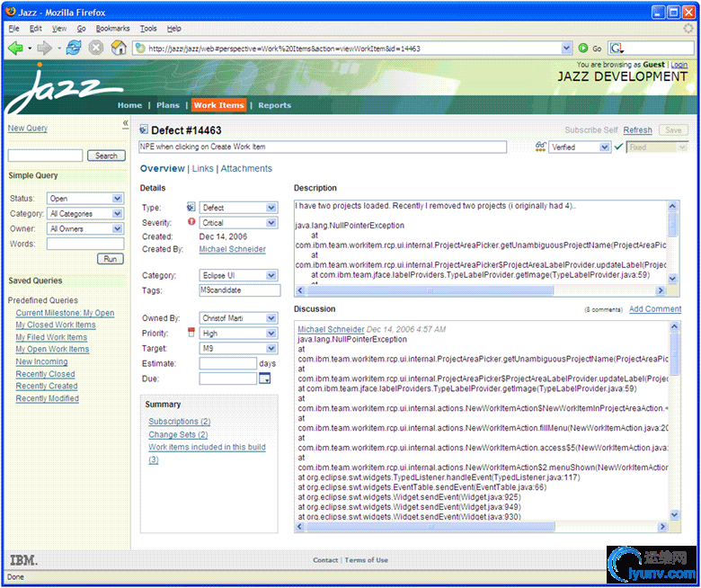Click the Search button in sidebar
Image resolution: width=701 pixels, height=588 pixels.
pyautogui.click(x=106, y=156)
